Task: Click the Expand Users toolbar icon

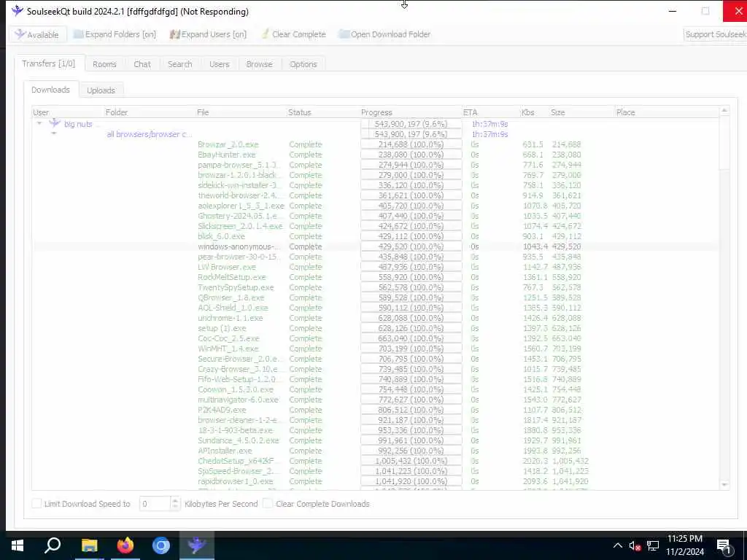Action: pos(175,34)
